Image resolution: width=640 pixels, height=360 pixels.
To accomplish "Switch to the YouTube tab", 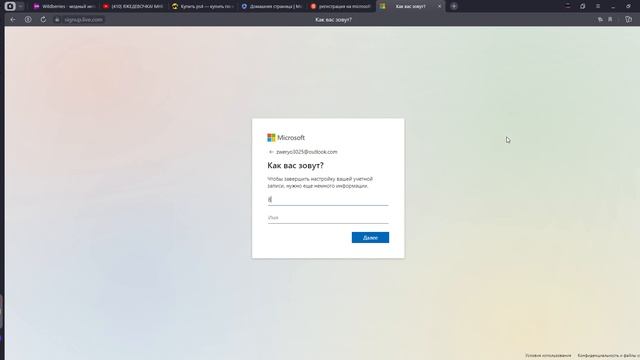I will 133,6.
